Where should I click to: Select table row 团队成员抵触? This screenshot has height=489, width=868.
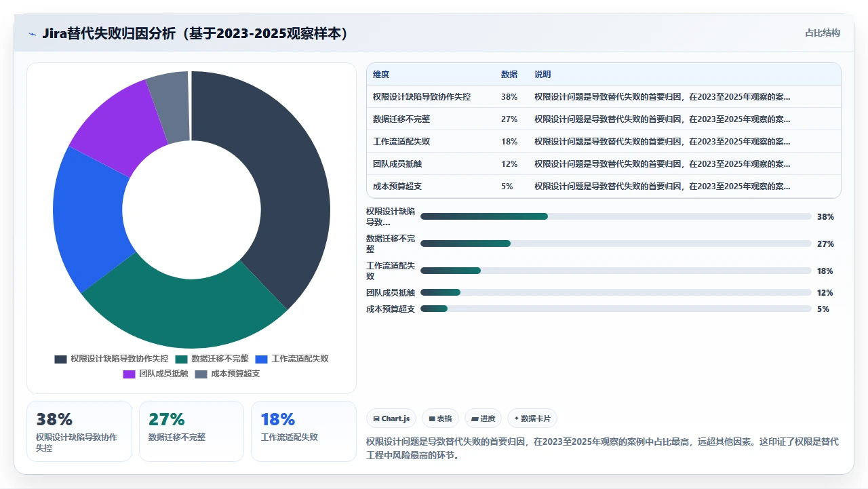click(x=604, y=164)
